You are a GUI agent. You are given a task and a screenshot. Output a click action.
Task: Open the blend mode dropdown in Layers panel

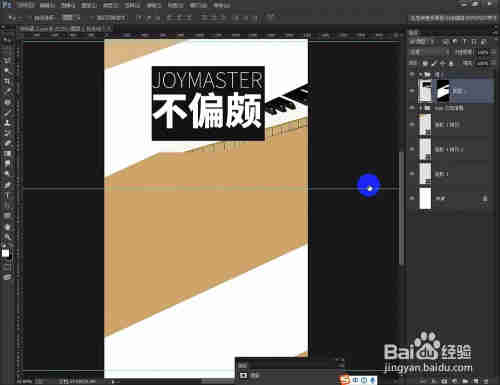click(429, 52)
